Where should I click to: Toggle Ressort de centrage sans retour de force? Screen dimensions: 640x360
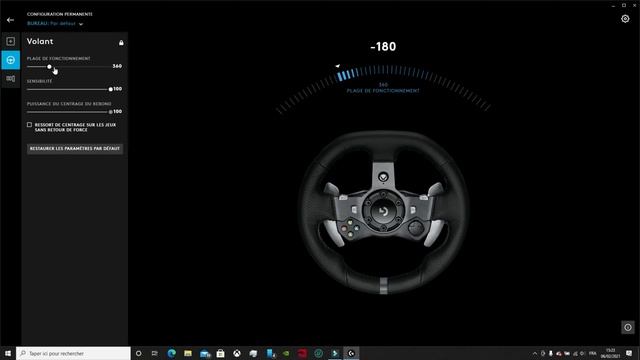point(29,124)
